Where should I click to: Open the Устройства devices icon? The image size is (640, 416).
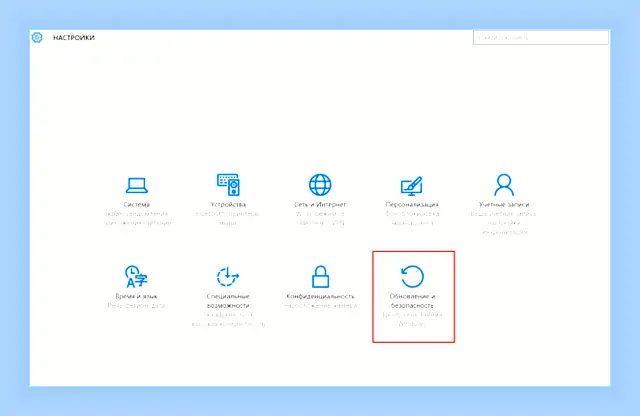(x=228, y=185)
